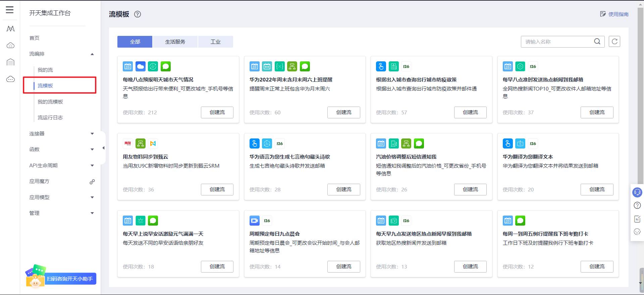The width and height of the screenshot is (644, 295).
Task: Click the search magnifier icon
Action: click(x=597, y=42)
